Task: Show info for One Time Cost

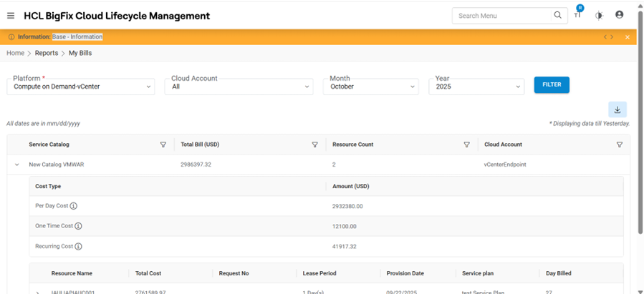Action: pyautogui.click(x=78, y=226)
